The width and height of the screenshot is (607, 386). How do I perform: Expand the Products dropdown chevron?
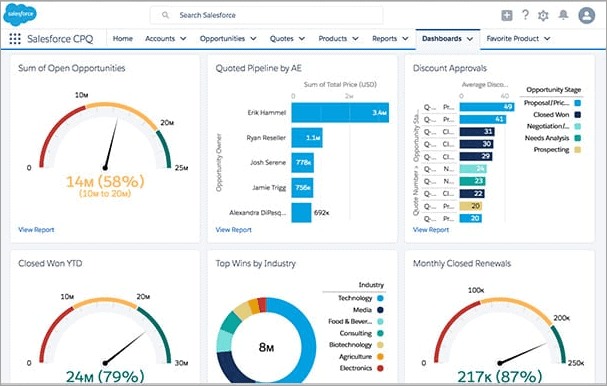(x=355, y=39)
